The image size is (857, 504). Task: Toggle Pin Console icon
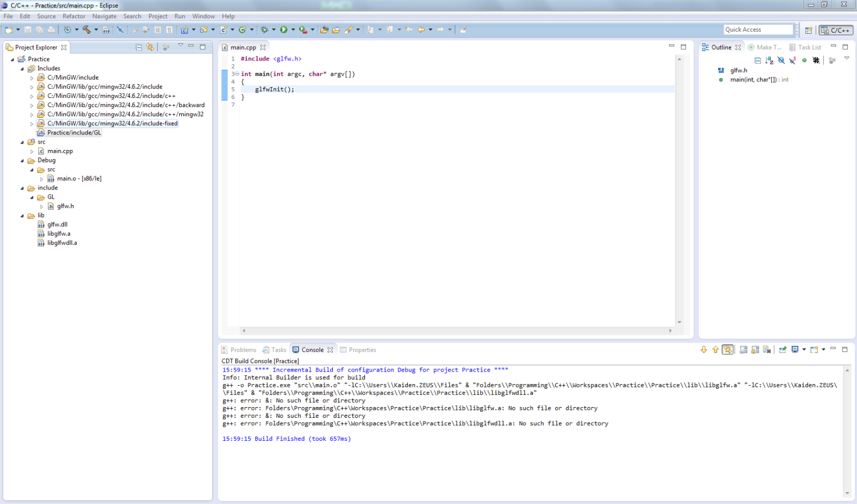(783, 350)
